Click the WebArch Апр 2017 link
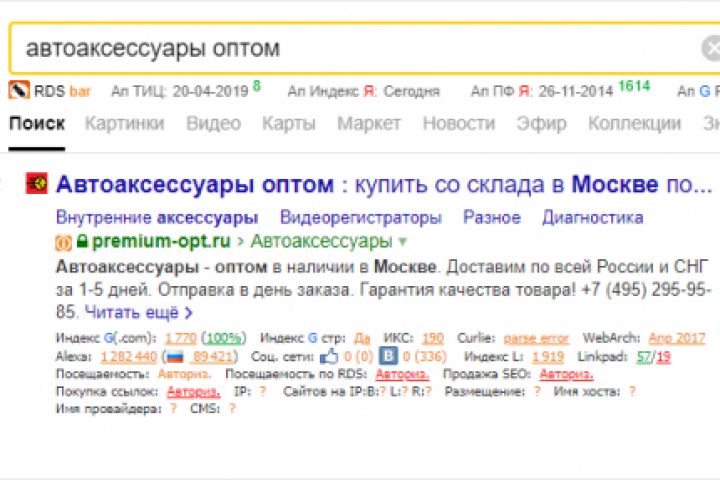720x480 pixels. pos(677,339)
